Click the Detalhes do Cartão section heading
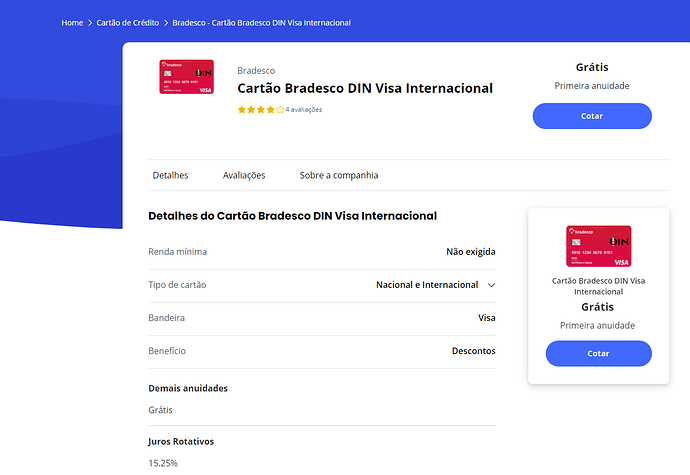690x475 pixels. [x=293, y=216]
